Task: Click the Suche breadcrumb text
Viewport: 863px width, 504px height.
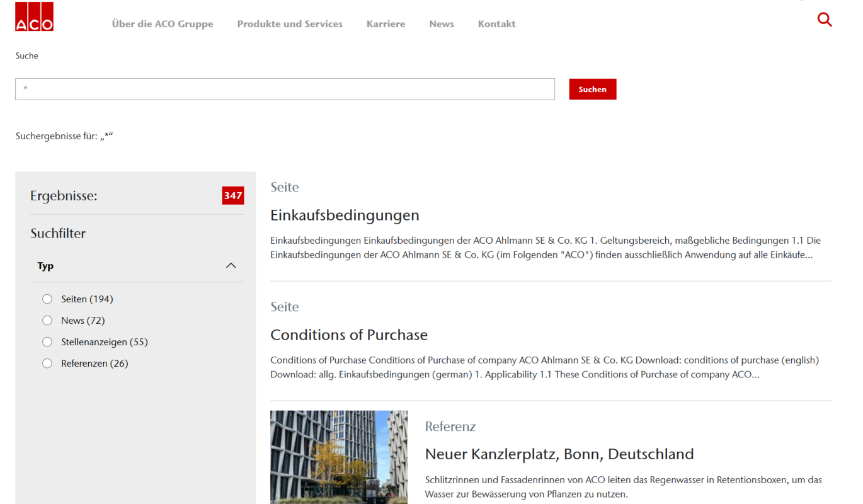Action: 27,56
